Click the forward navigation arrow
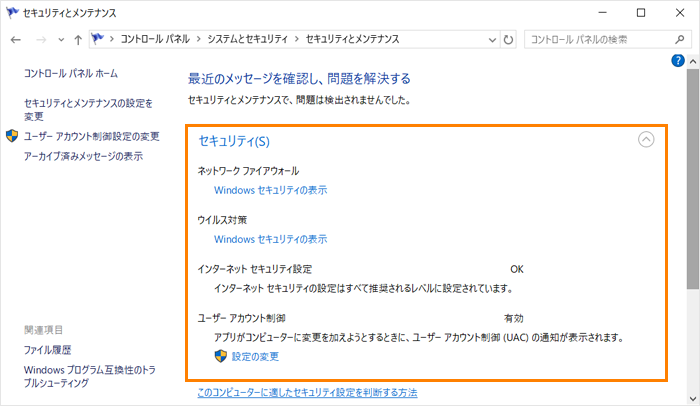 41,40
